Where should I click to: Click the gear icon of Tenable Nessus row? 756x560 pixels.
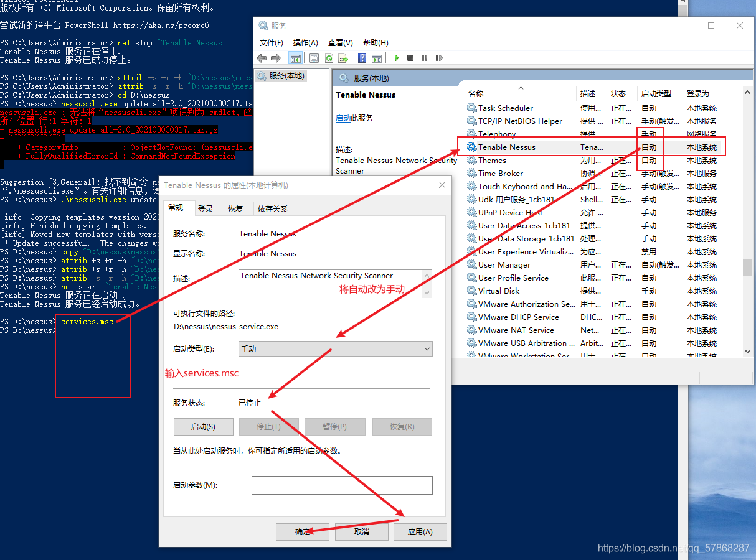point(471,147)
